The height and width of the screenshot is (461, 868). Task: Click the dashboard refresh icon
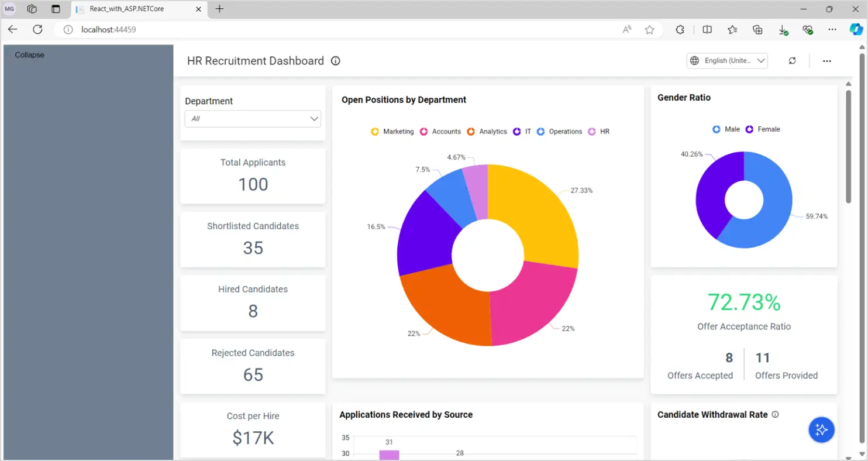click(x=792, y=61)
